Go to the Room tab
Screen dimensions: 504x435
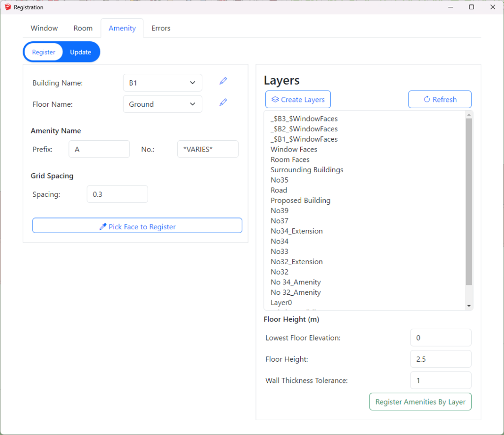click(x=83, y=28)
